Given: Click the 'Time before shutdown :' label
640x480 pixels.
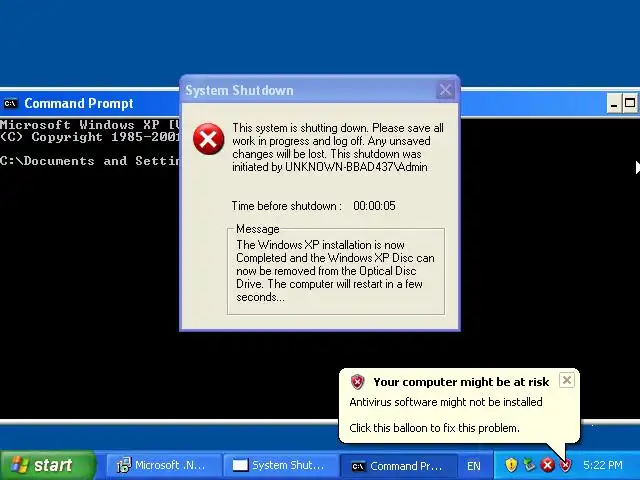Looking at the screenshot, I should [x=287, y=206].
